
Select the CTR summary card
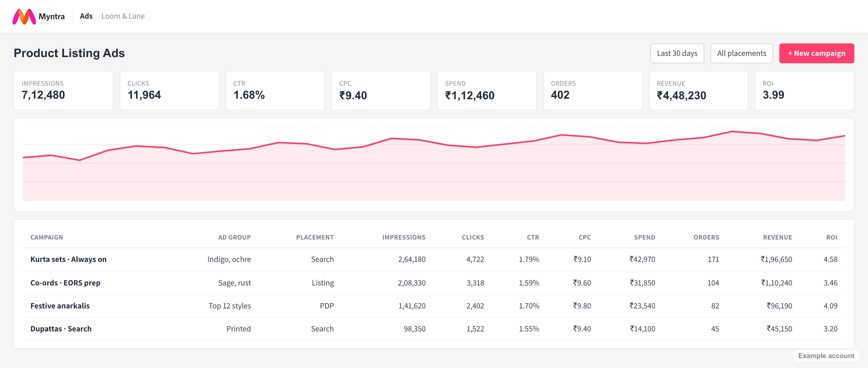click(275, 90)
